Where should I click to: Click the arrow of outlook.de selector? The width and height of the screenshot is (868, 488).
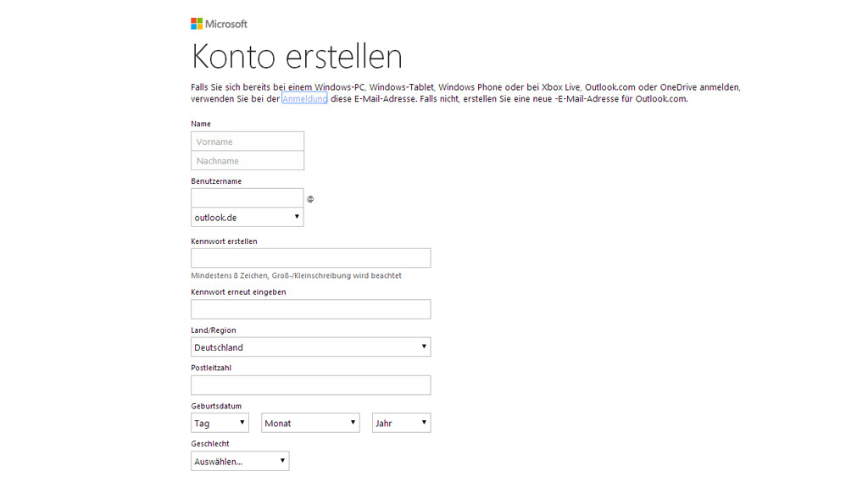click(x=297, y=217)
